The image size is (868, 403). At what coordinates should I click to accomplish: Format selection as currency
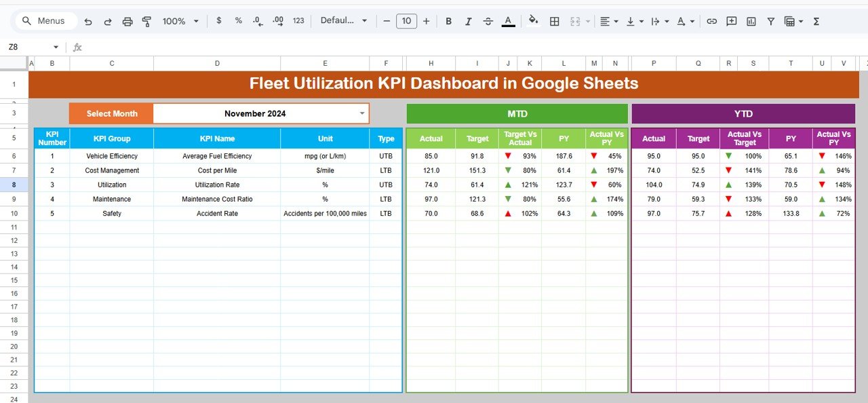tap(218, 21)
